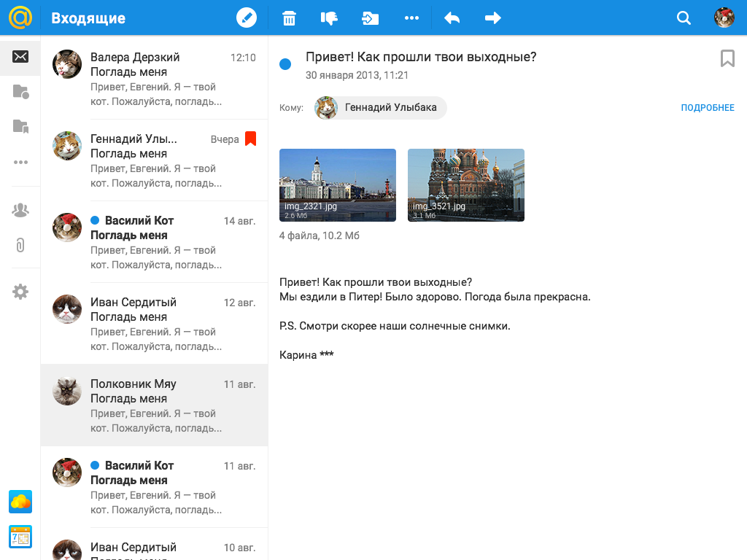
Task: Bookmark the open email with the flag icon
Action: click(x=727, y=58)
